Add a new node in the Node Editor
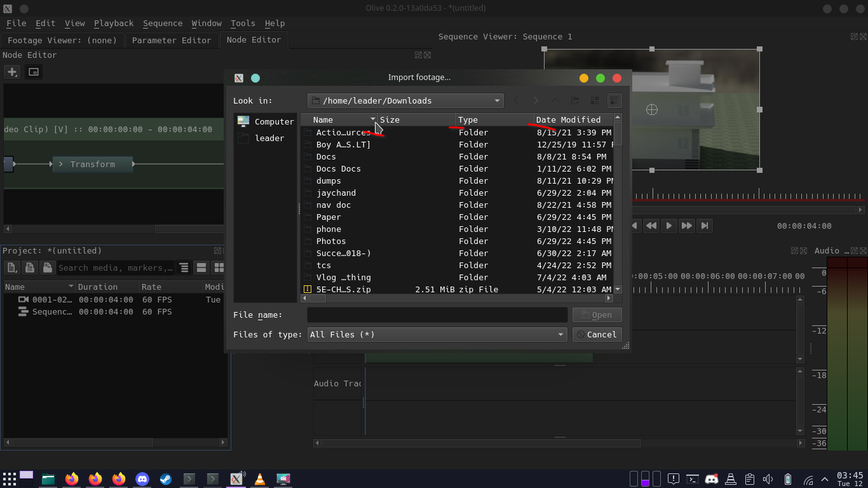Image resolution: width=868 pixels, height=488 pixels. pyautogui.click(x=11, y=72)
